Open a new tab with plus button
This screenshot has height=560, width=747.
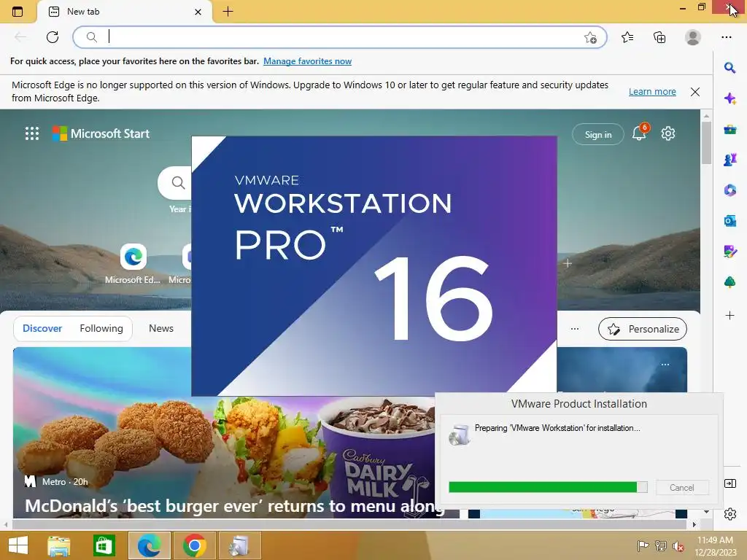228,12
